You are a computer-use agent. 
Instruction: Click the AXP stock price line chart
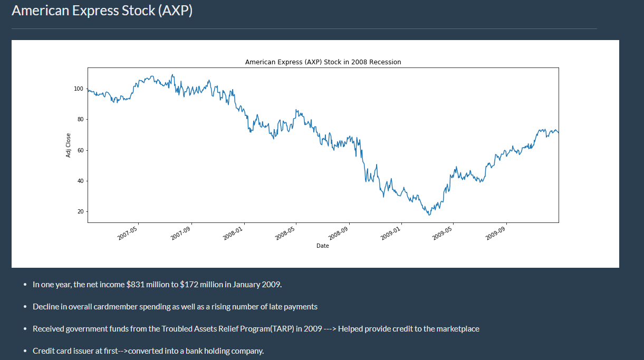323,145
